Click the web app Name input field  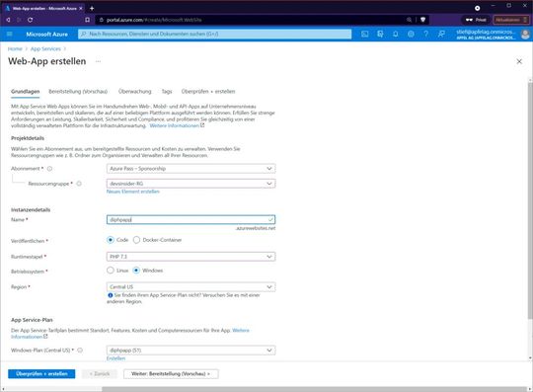(x=190, y=219)
